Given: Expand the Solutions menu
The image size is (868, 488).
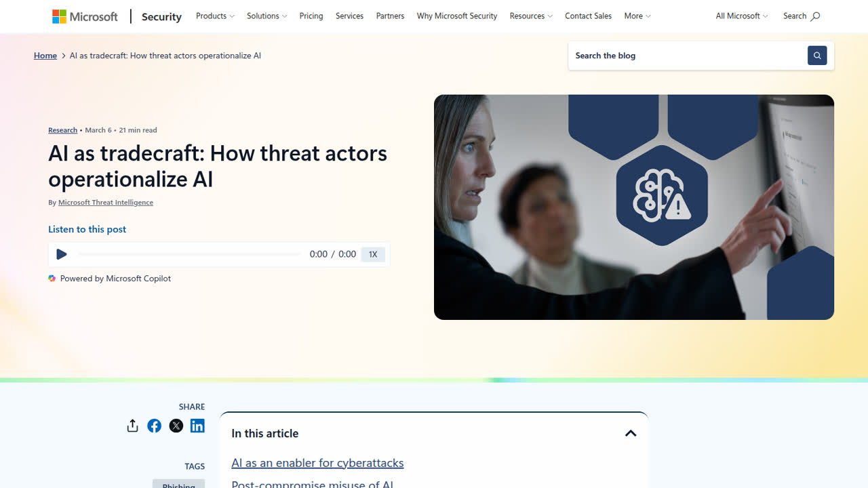Looking at the screenshot, I should pos(267,16).
